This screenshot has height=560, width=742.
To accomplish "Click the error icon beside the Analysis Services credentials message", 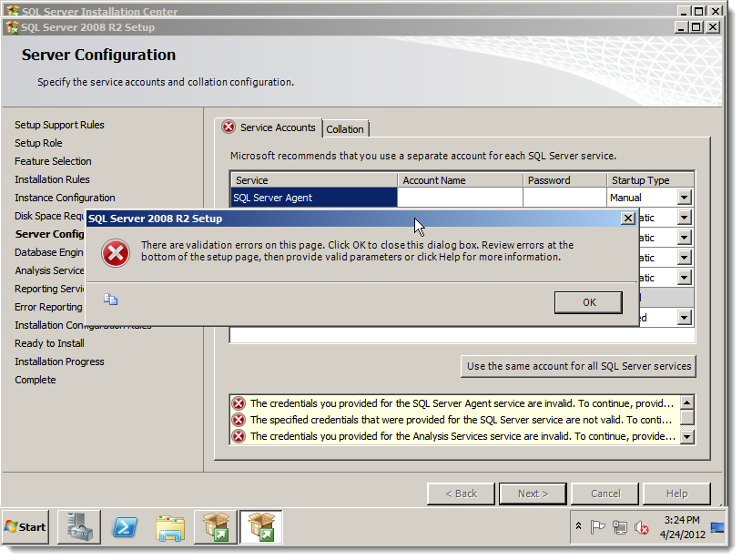I will click(239, 436).
